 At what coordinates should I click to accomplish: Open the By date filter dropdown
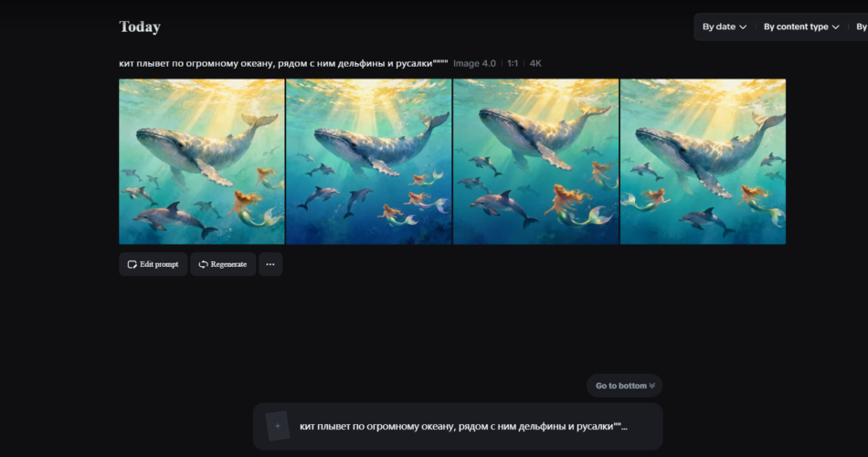coord(724,27)
